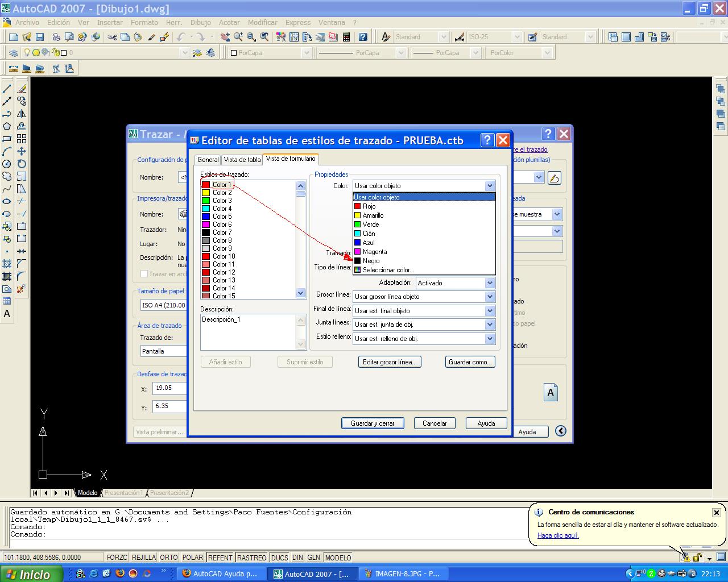Toggle REFENT object snap
Image resolution: width=728 pixels, height=582 pixels.
(220, 558)
